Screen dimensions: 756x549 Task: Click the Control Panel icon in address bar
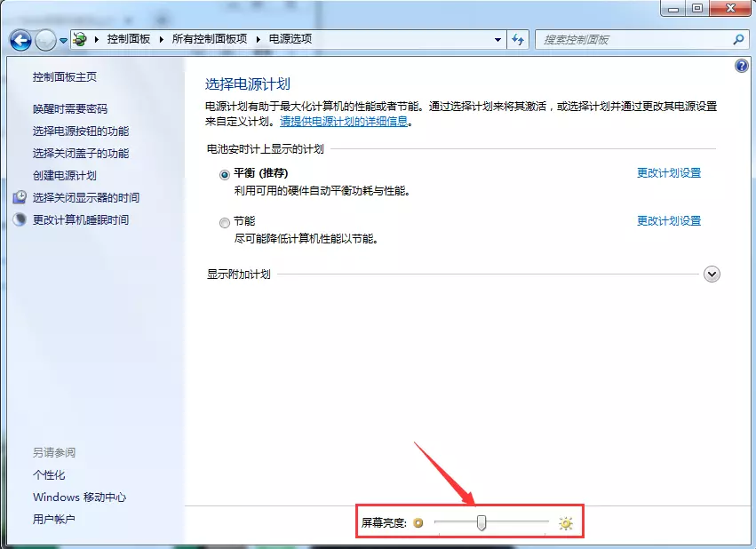80,39
